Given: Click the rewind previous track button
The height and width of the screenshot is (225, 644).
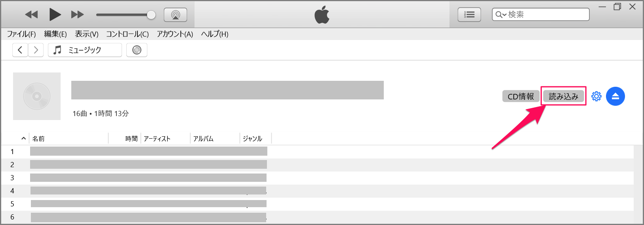Looking at the screenshot, I should coord(31,15).
